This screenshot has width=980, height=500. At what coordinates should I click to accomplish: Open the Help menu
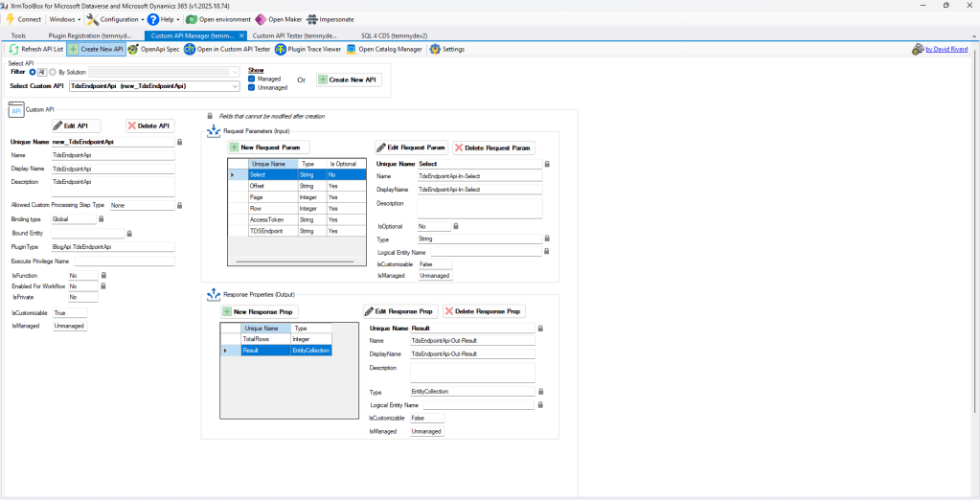[163, 19]
